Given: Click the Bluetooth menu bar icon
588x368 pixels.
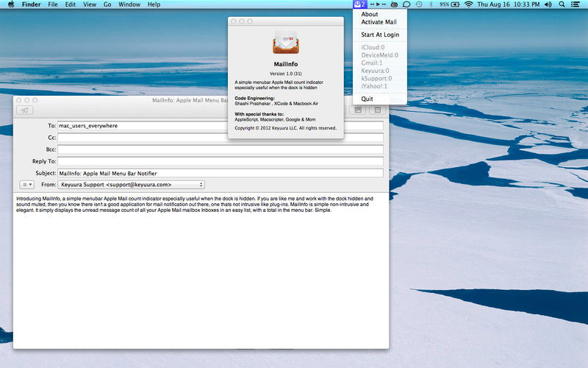Looking at the screenshot, I should [431, 4].
